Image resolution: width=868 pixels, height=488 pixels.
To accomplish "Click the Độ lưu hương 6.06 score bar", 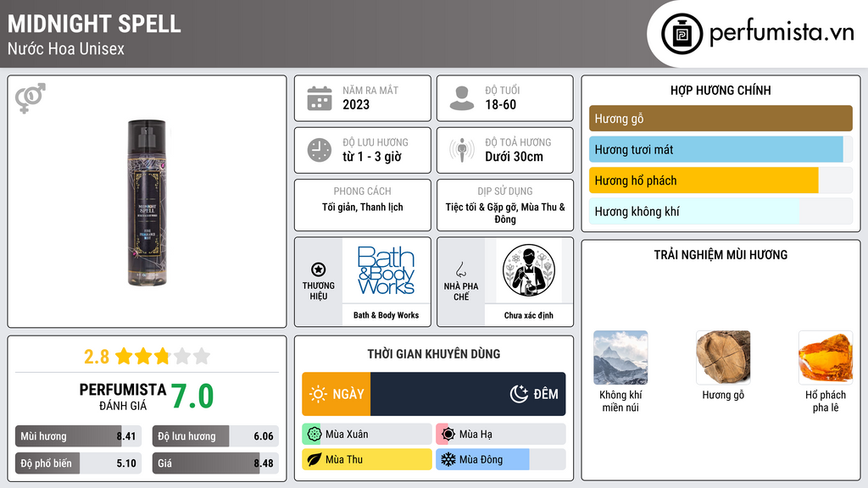I will coord(215,436).
